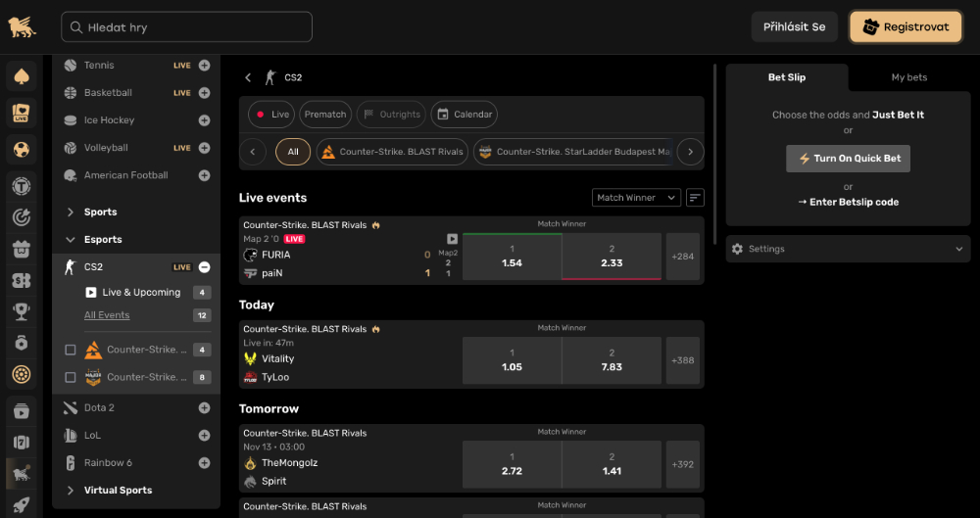Open the casino spade icon in the rail

coord(22,76)
